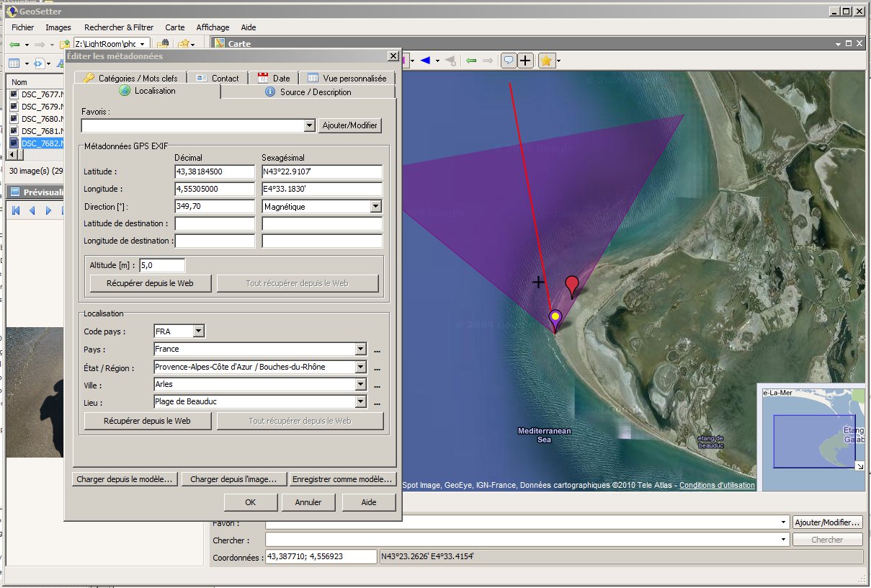This screenshot has height=588, width=871.
Task: Click the yellow image position marker
Action: pos(555,316)
